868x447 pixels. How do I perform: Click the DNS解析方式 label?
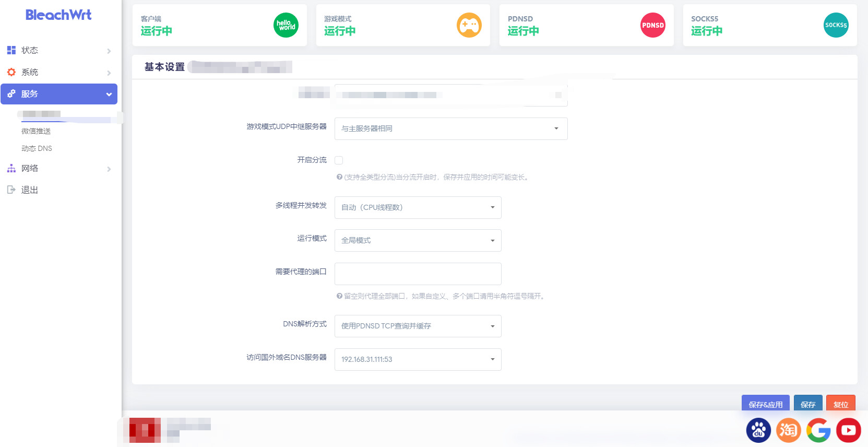(305, 324)
